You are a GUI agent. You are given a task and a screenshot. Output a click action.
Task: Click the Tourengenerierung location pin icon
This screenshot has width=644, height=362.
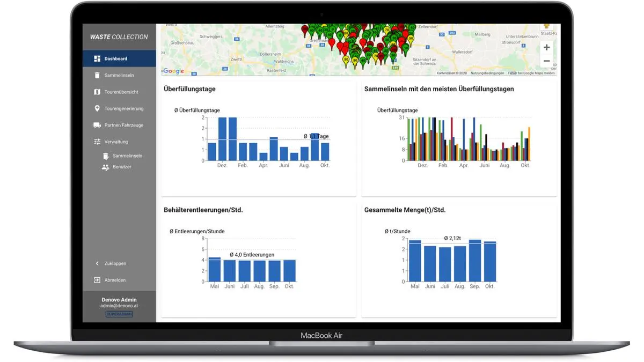tap(97, 108)
